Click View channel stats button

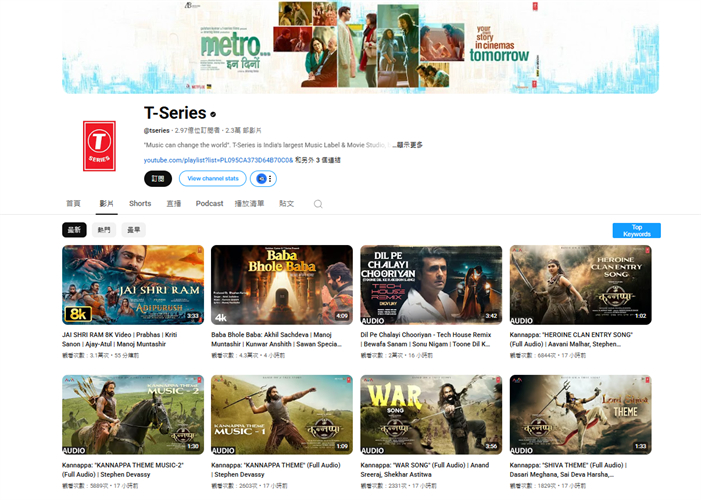click(213, 178)
